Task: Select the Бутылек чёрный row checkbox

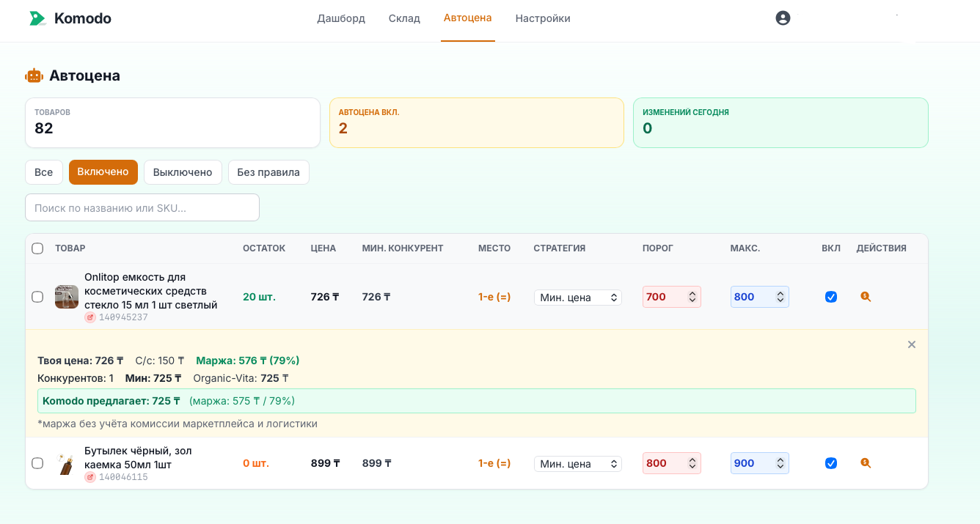Action: coord(37,463)
